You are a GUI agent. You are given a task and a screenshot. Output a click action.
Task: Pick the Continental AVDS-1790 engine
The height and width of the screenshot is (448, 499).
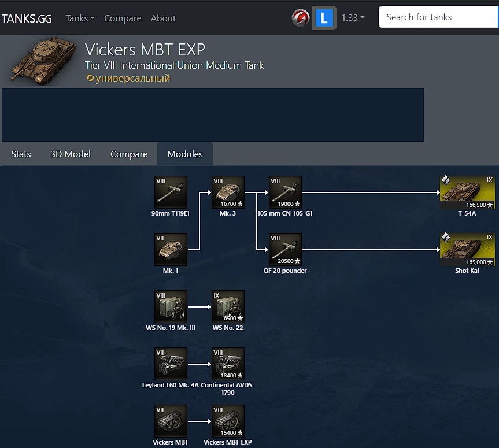[x=228, y=364]
